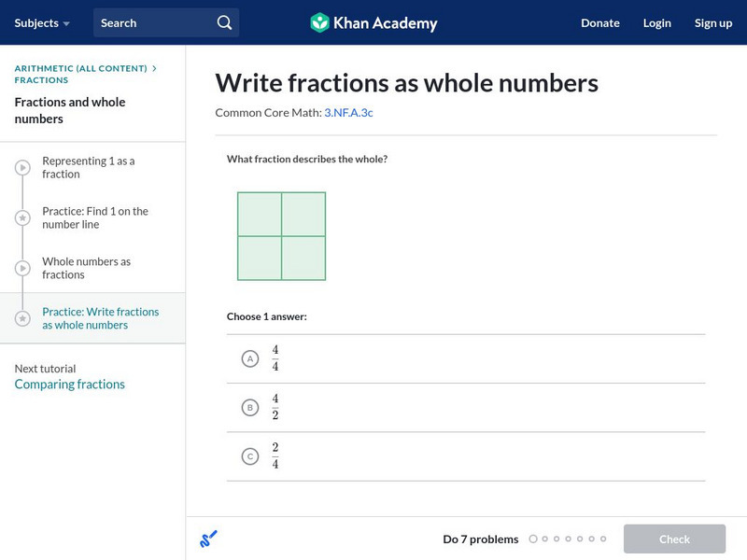Select answer C, two fourths

[249, 456]
